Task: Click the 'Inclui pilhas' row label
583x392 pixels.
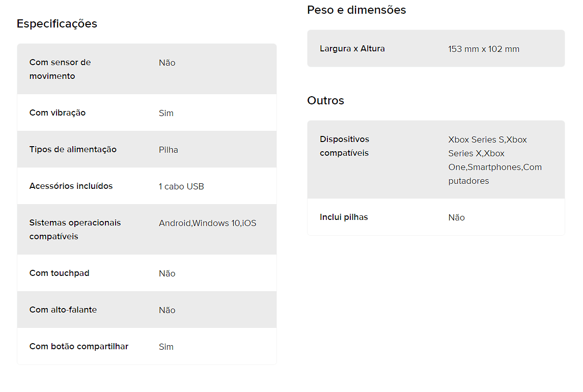Action: point(344,217)
